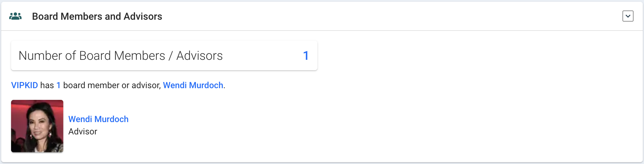The width and height of the screenshot is (644, 164).
Task: Click "board member or advisor" text in sentence
Action: [112, 85]
